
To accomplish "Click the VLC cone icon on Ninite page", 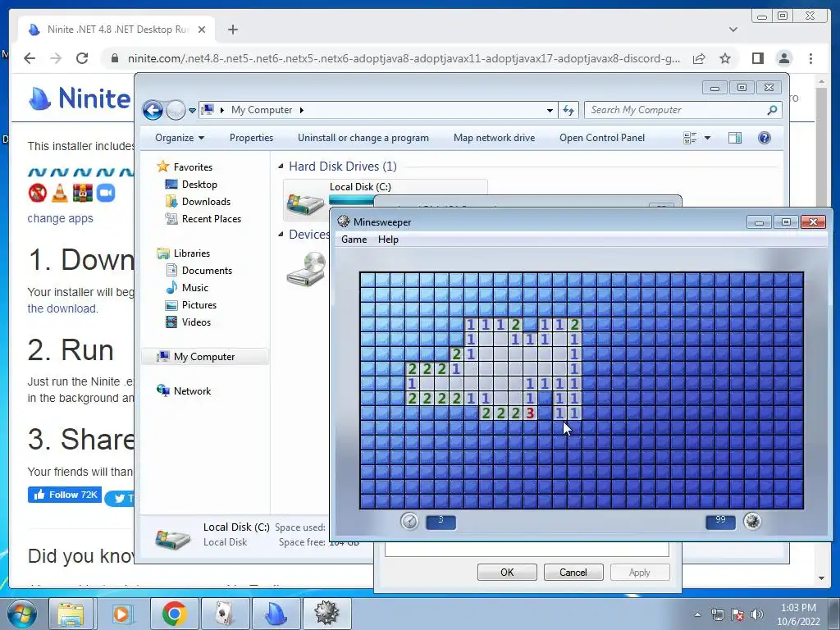I will pos(60,193).
